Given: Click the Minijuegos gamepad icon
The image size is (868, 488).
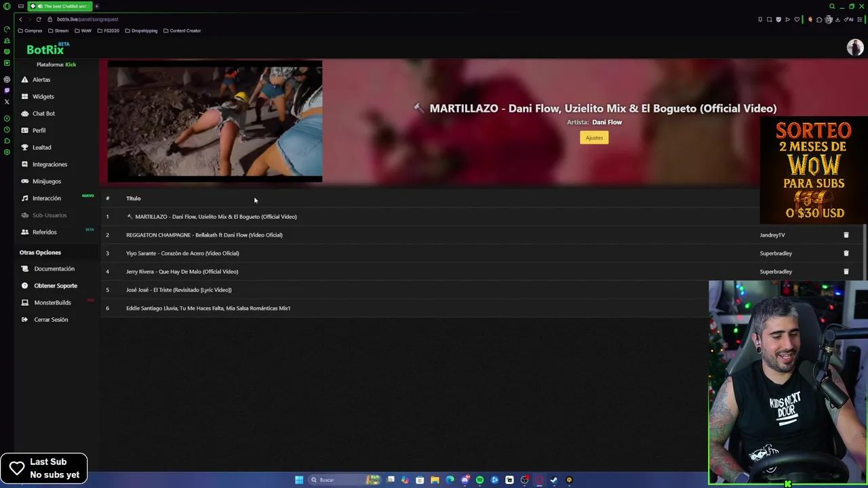Looking at the screenshot, I should pyautogui.click(x=25, y=181).
